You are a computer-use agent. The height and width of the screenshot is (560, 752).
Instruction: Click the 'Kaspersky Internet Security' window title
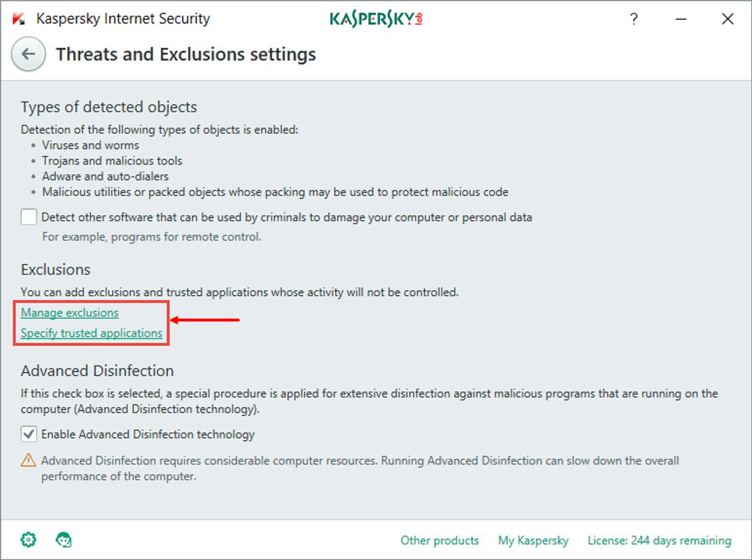pos(123,19)
